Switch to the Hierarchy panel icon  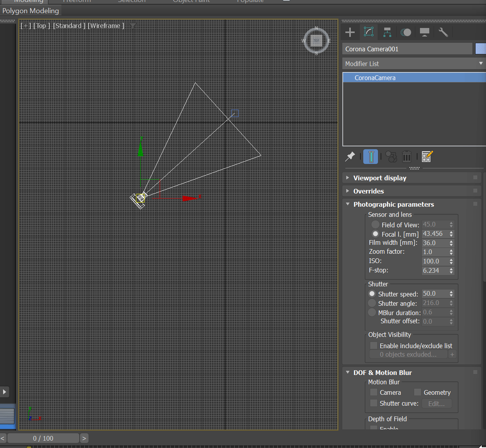387,32
